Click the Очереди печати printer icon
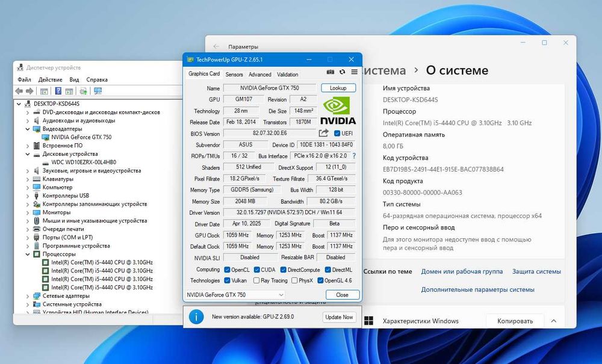Viewport: 602px width, 364px height. tap(37, 229)
